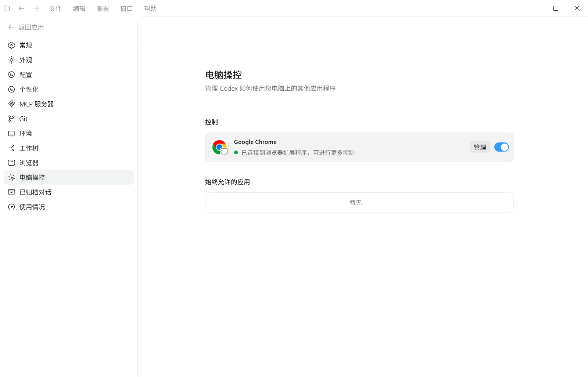This screenshot has width=588, height=377.
Task: Select MCP 服务器 settings label
Action: tap(36, 104)
